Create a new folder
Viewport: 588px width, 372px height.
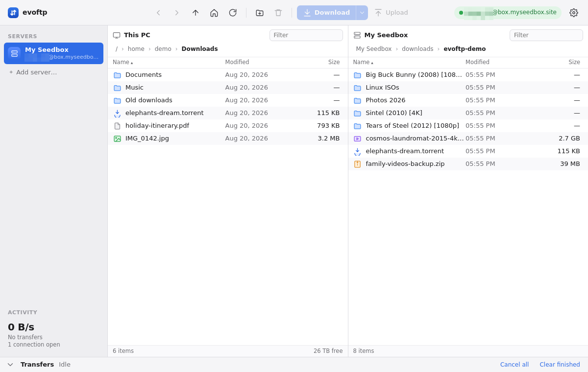tap(260, 13)
